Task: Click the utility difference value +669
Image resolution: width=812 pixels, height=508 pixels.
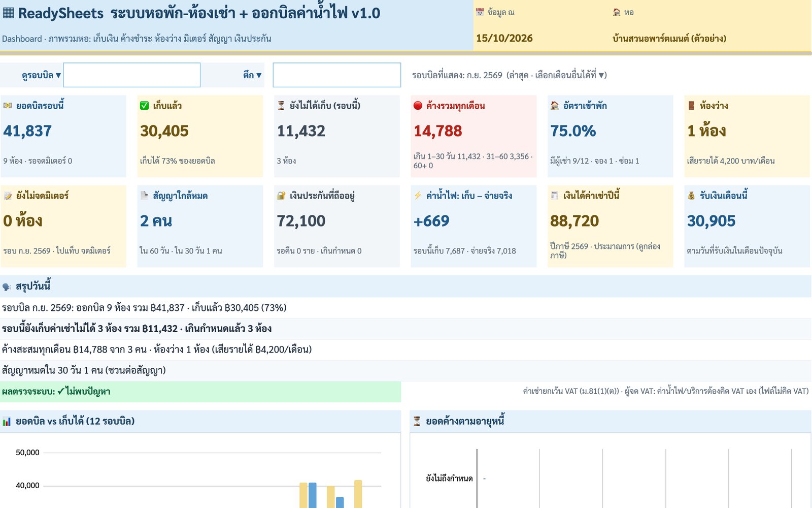Action: pos(431,221)
